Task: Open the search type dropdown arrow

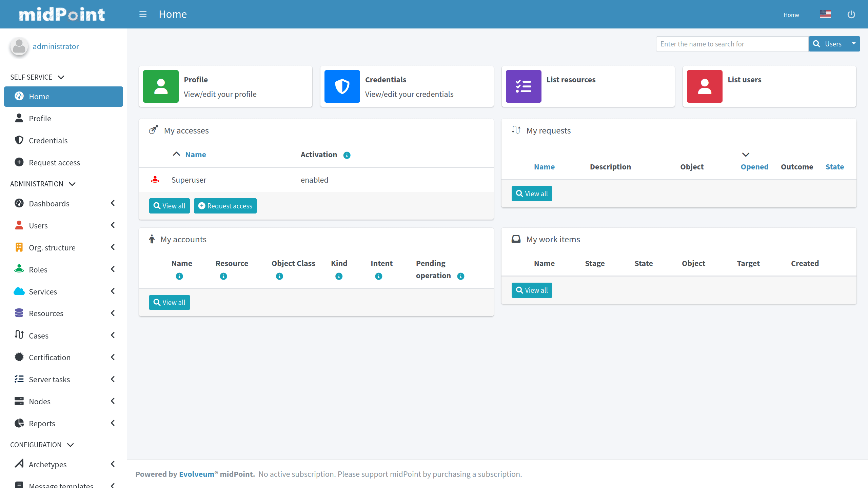Action: [854, 44]
